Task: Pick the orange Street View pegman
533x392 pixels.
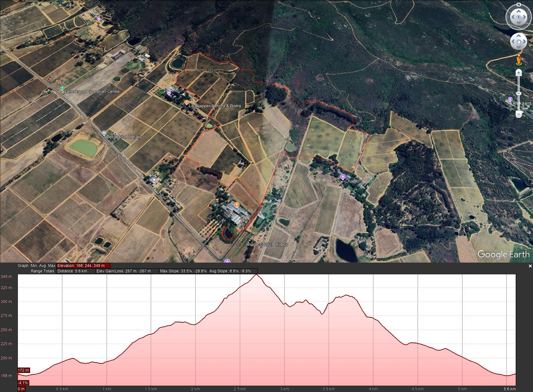Action: (x=518, y=60)
